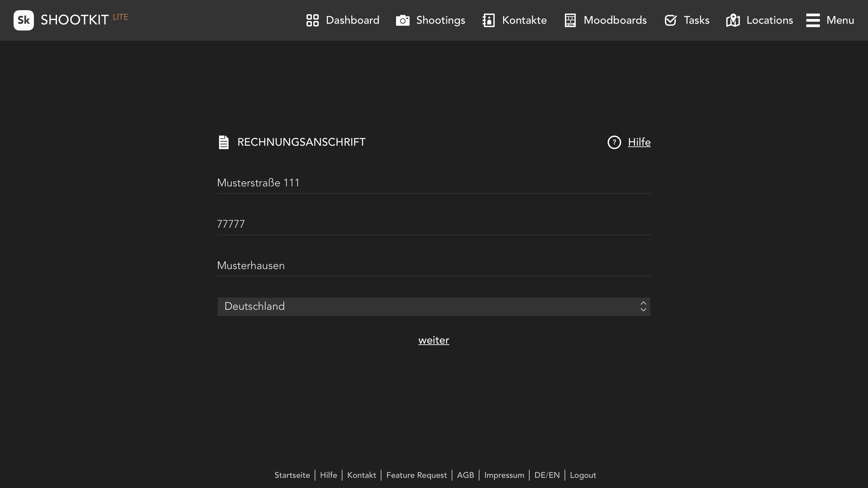Click the Hilfe help circle icon
This screenshot has width=868, height=488.
point(614,142)
